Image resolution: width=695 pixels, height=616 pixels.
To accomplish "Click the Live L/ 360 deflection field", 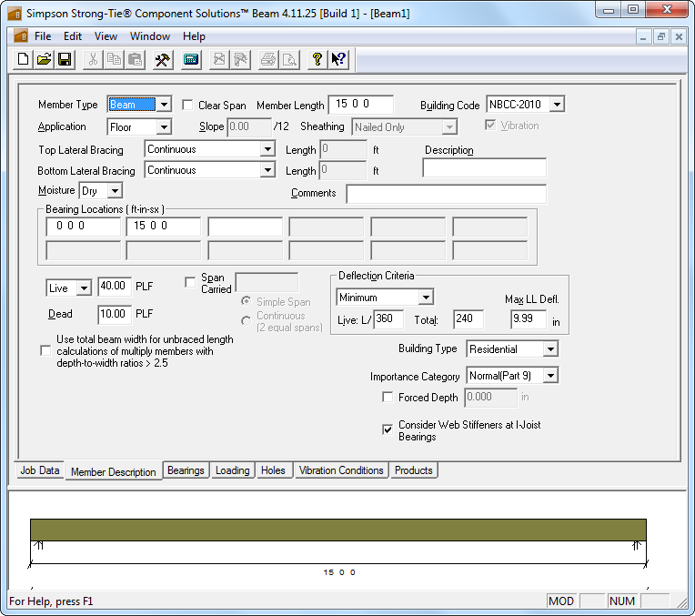I will tap(388, 319).
